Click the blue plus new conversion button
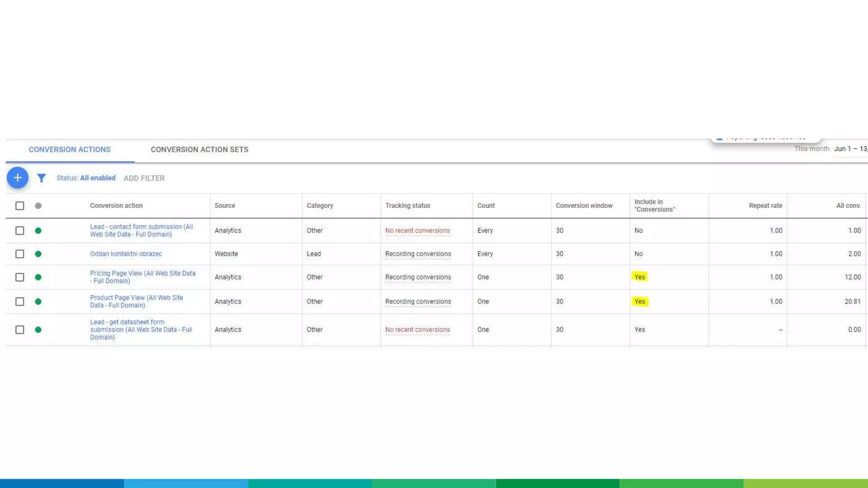This screenshot has height=488, width=868. tap(17, 178)
